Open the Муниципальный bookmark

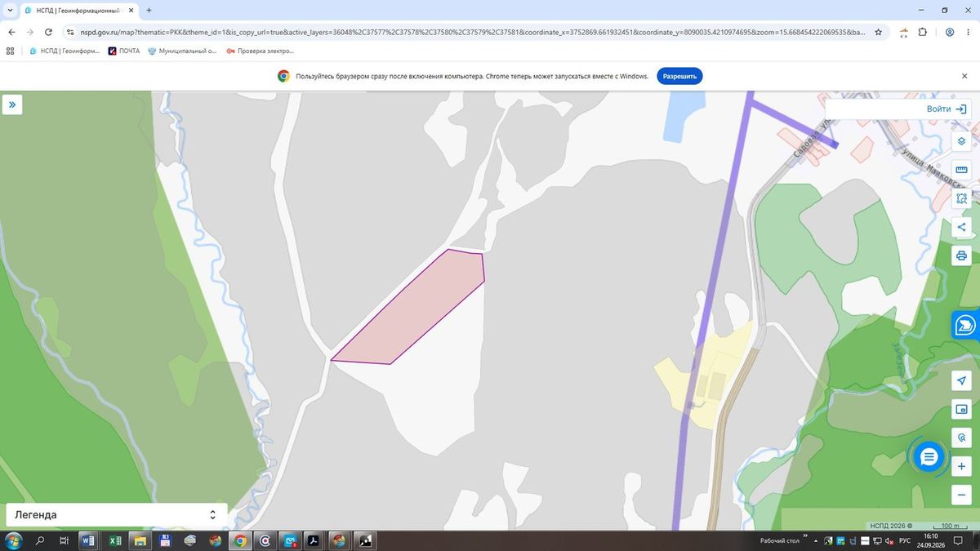[x=182, y=51]
